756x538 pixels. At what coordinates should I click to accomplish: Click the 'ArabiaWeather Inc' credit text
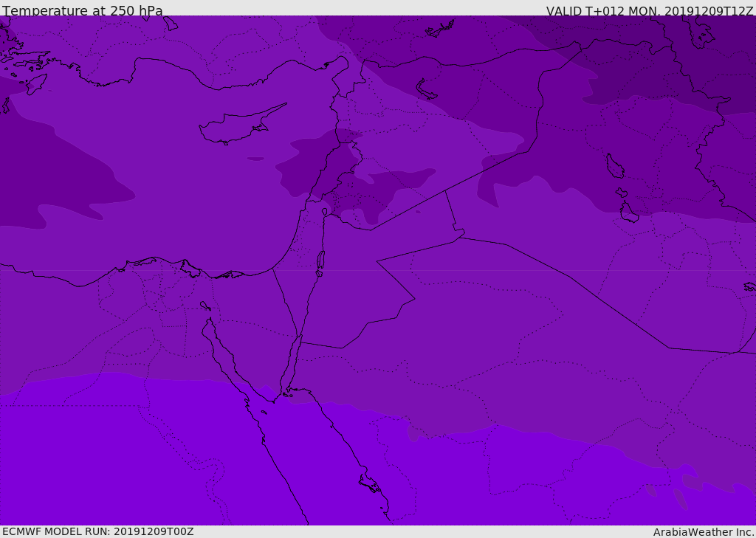[703, 532]
